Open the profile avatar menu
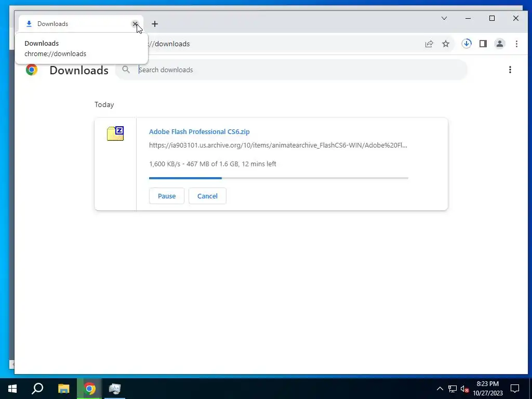This screenshot has height=399, width=532. [x=500, y=44]
